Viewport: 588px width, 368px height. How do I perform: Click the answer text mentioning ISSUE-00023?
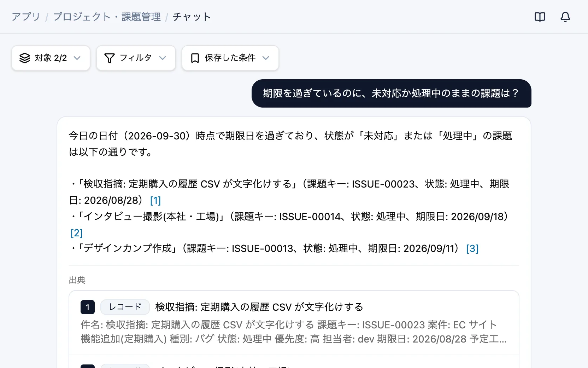(289, 192)
